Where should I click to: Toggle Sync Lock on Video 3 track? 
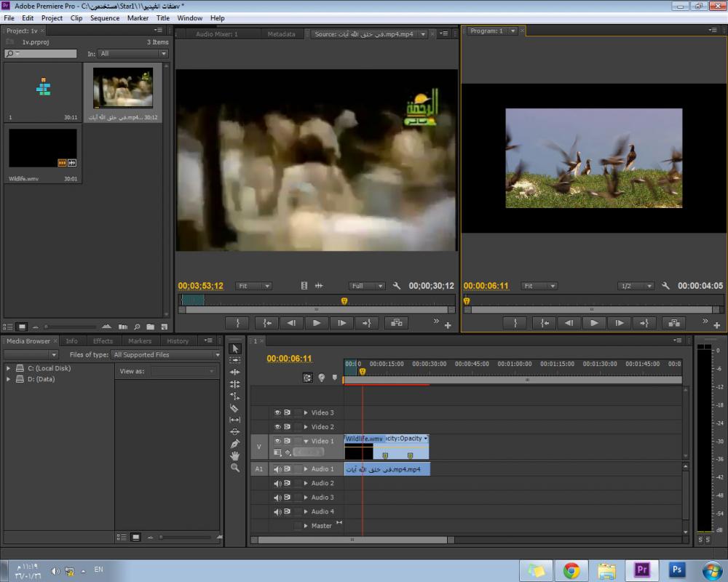(288, 412)
